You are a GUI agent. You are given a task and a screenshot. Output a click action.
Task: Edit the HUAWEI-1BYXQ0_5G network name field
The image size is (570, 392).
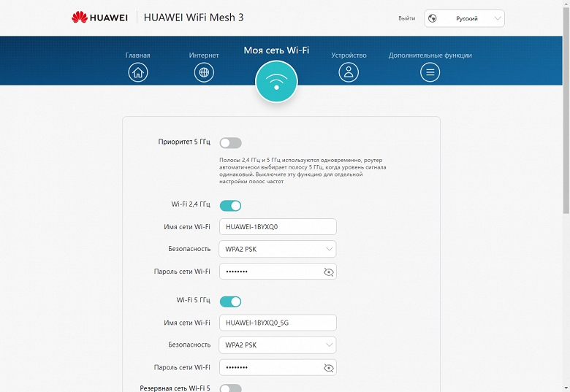click(278, 323)
